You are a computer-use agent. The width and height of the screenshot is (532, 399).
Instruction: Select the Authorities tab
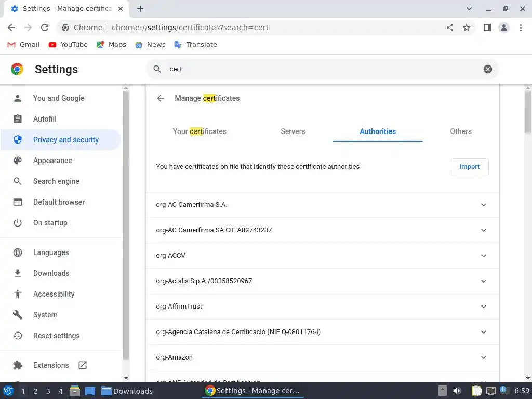click(378, 131)
